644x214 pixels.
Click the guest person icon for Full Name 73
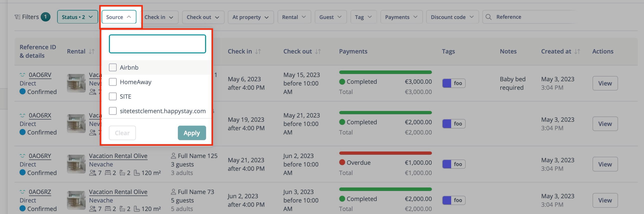pyautogui.click(x=174, y=192)
